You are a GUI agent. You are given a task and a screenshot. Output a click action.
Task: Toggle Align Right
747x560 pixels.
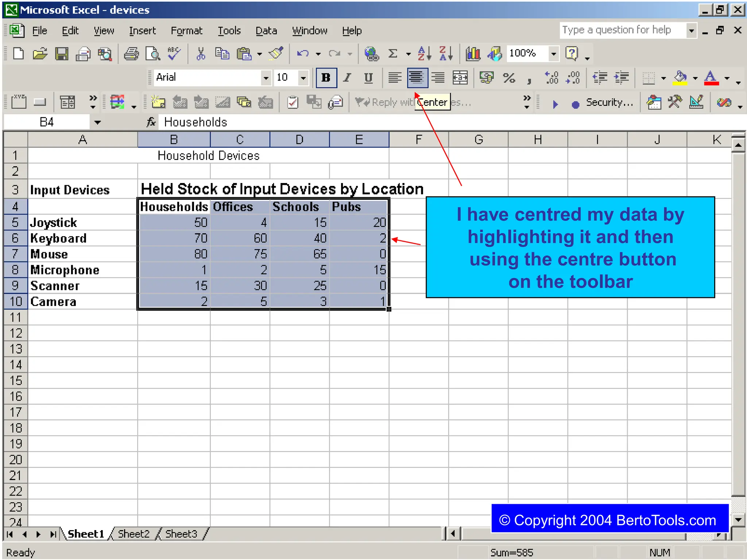pos(438,78)
